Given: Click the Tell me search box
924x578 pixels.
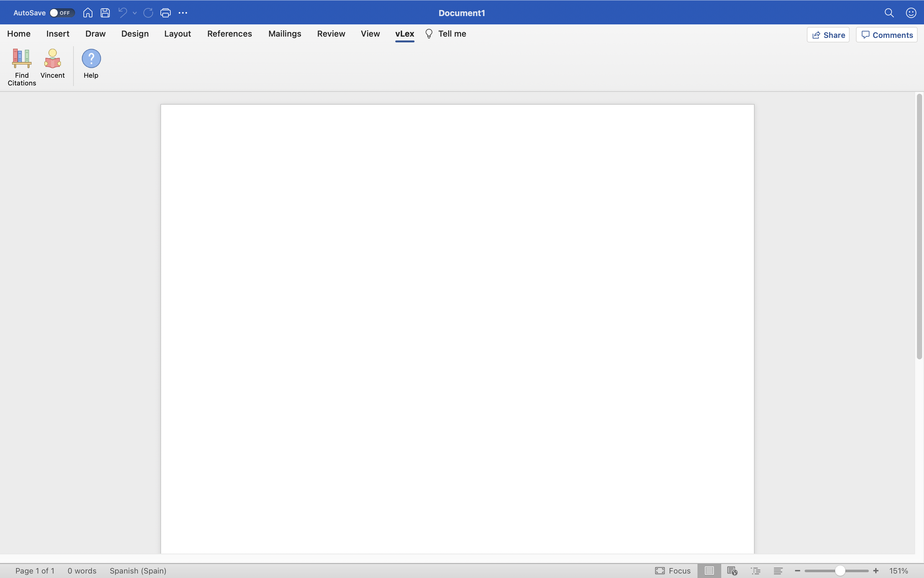Looking at the screenshot, I should coord(446,34).
